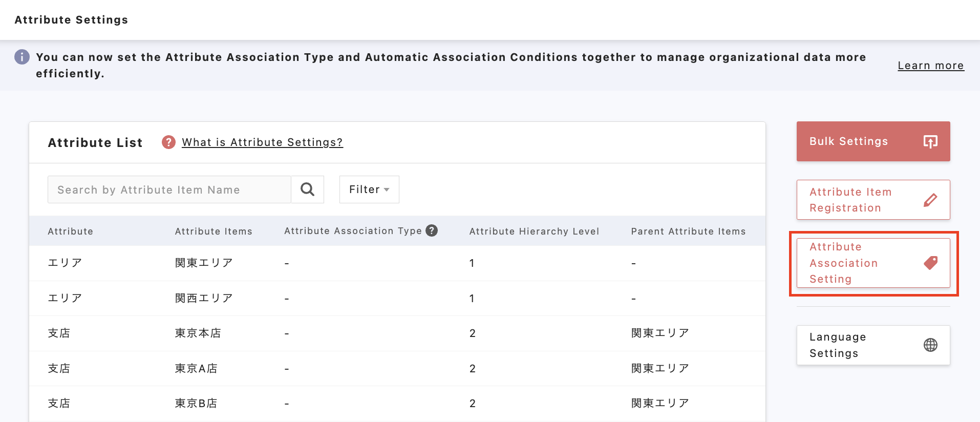980x422 pixels.
Task: Select the 関東エリア attribute item row
Action: pyautogui.click(x=204, y=263)
